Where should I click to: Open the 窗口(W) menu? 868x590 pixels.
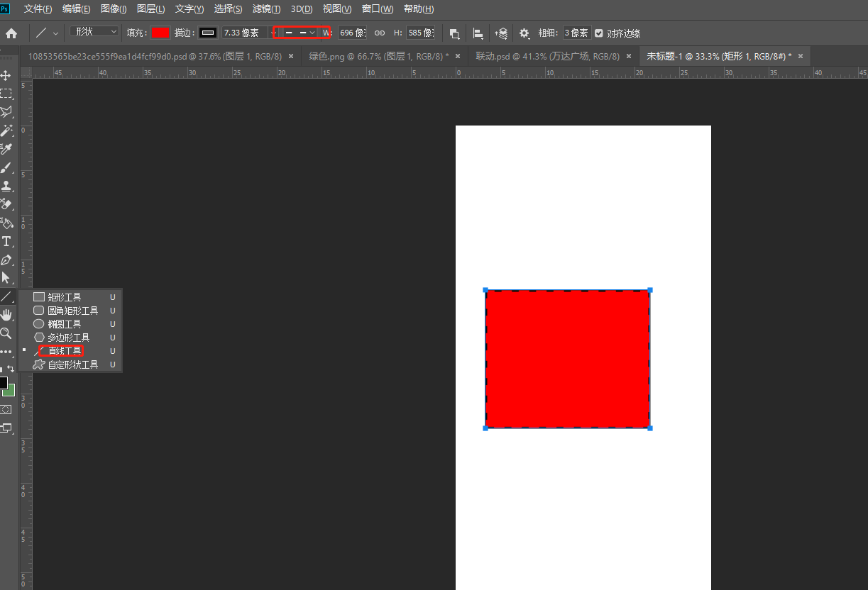(378, 9)
